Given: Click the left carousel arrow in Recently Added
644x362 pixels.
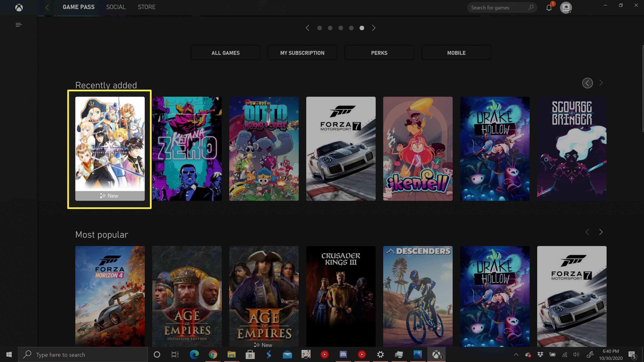Looking at the screenshot, I should (587, 83).
